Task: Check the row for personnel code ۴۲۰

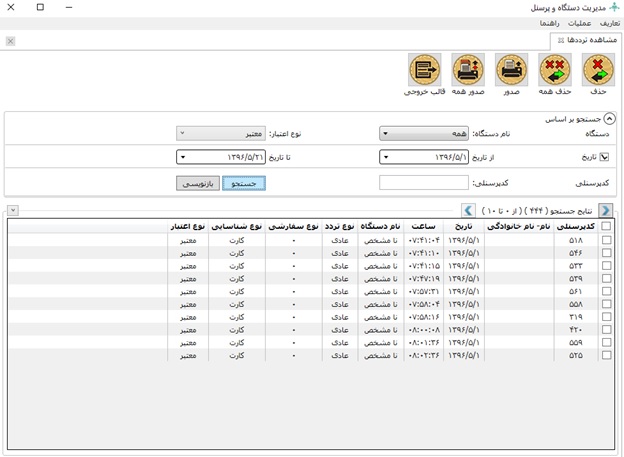Action: [606, 329]
